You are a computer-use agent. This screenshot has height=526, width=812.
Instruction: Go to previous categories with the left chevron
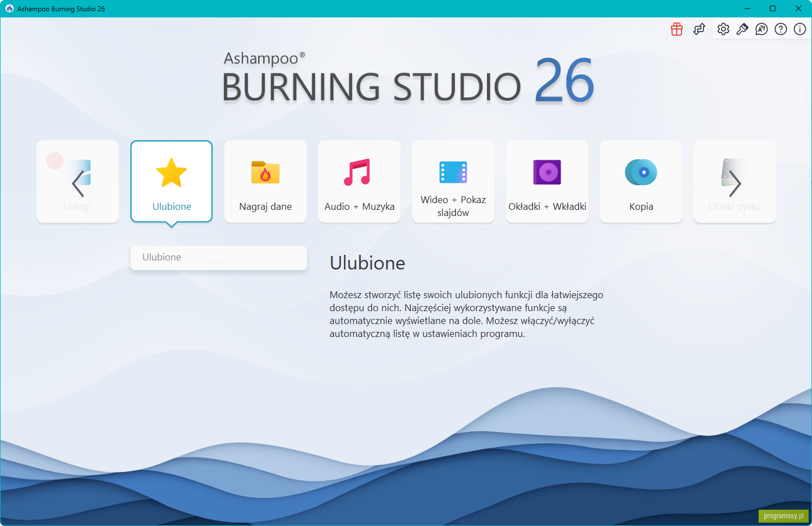pyautogui.click(x=78, y=183)
